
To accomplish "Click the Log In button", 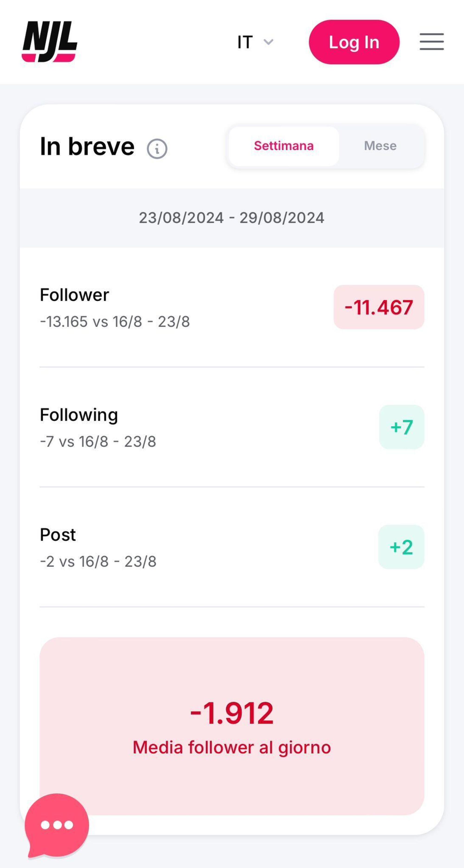I will click(x=353, y=41).
